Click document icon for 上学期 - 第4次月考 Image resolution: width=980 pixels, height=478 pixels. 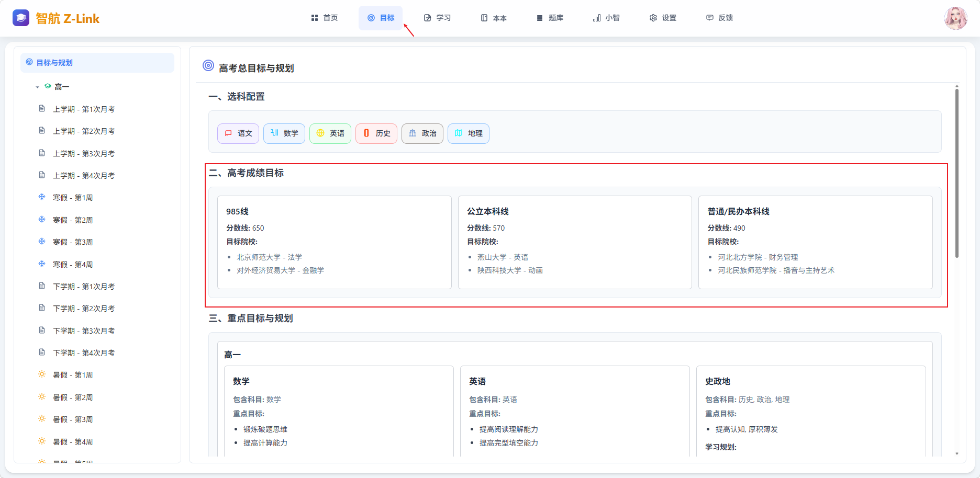(x=42, y=175)
